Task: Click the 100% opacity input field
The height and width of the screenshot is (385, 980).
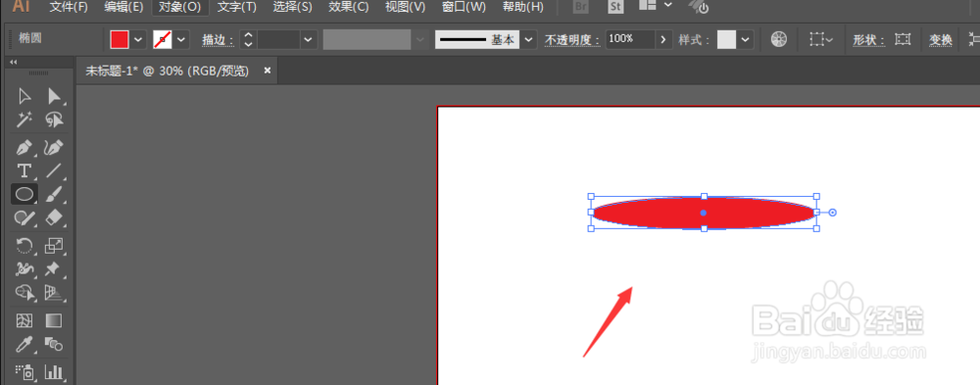Action: coord(630,39)
